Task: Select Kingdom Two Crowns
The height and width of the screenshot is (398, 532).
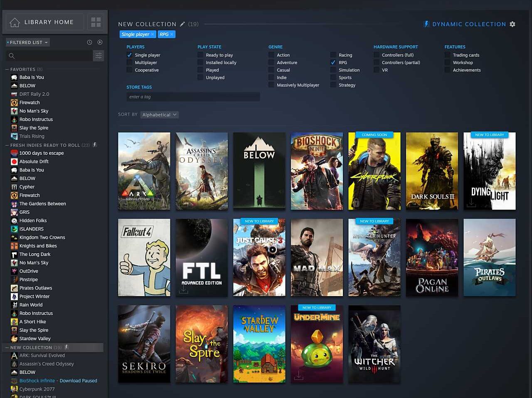Action: pyautogui.click(x=42, y=237)
